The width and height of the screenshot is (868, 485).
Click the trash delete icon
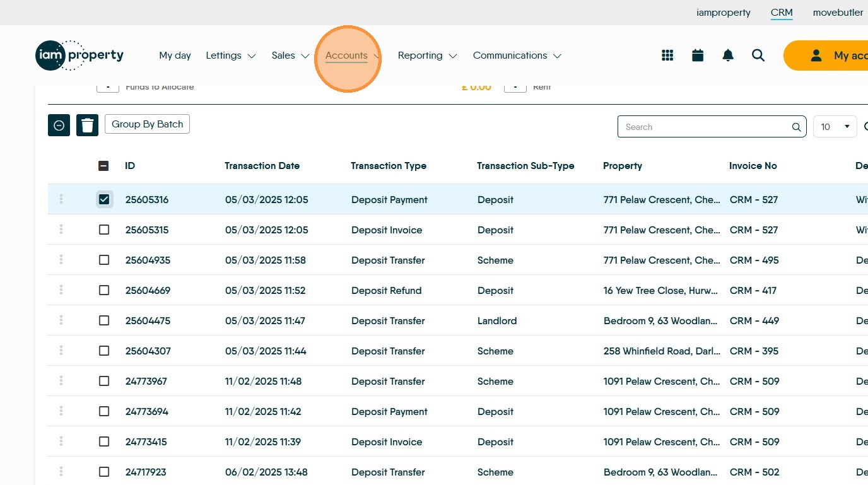tap(88, 126)
